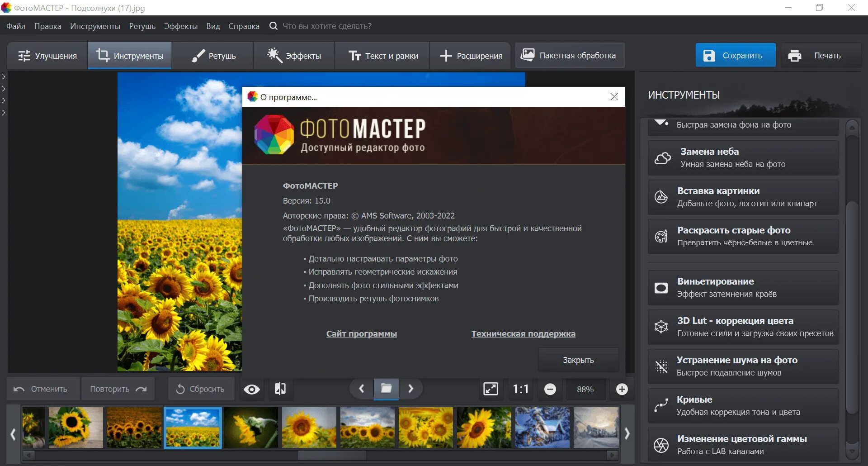Open the Справка menu
Screen dimensions: 868x466
pyautogui.click(x=244, y=26)
